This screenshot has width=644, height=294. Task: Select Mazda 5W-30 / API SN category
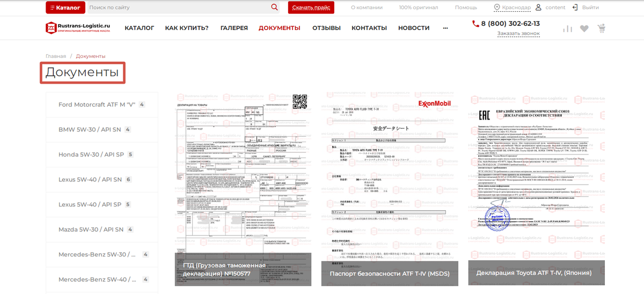[x=102, y=230]
